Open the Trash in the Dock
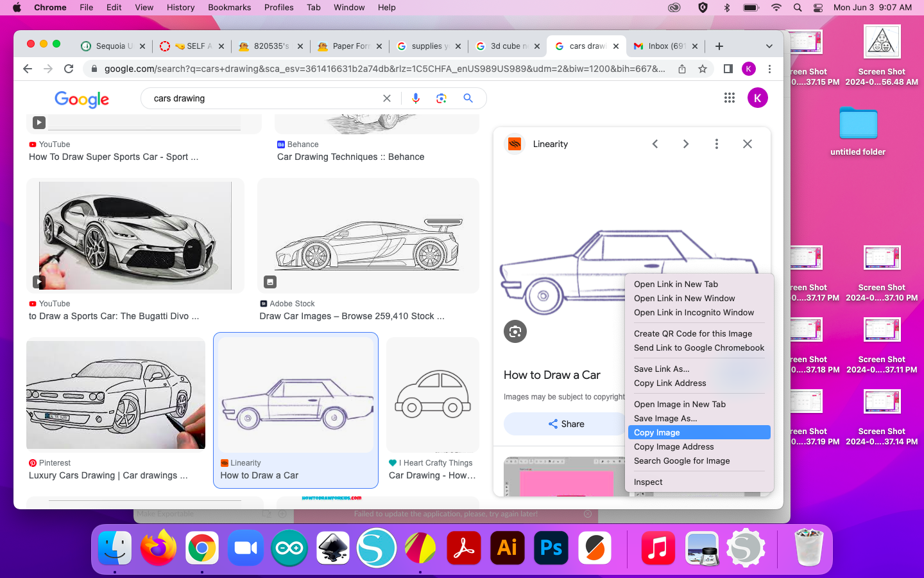This screenshot has height=578, width=924. 809,547
